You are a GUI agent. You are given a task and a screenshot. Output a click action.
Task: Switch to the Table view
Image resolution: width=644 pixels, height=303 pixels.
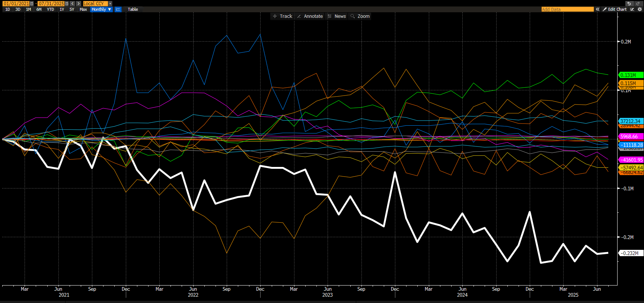[133, 9]
